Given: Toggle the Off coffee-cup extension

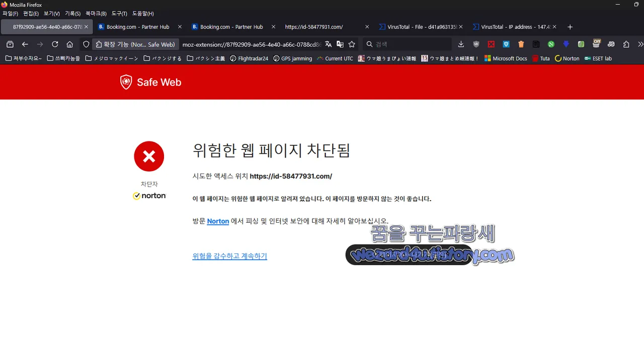Looking at the screenshot, I should tap(596, 44).
